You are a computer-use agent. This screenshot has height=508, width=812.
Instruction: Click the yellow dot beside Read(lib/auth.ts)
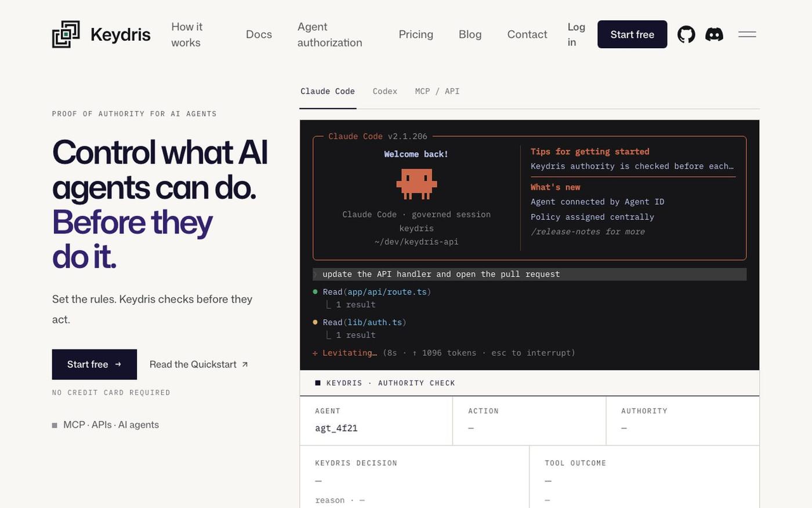(x=316, y=322)
